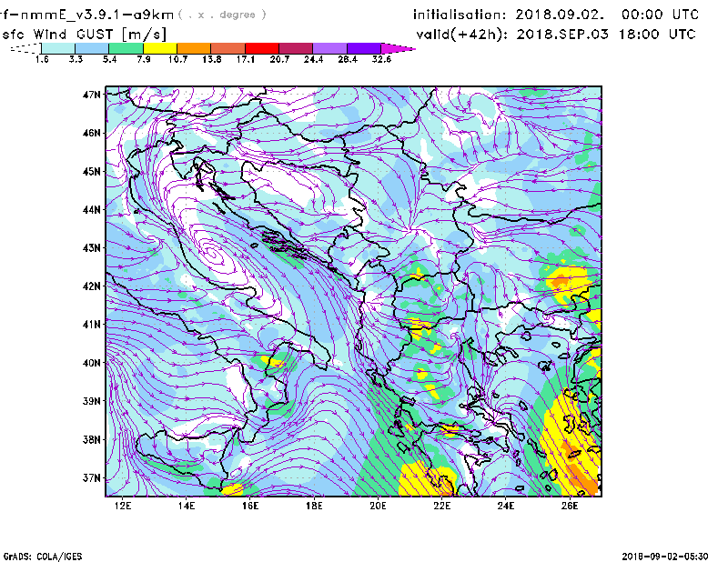Click the legend value 17.1

click(x=246, y=59)
